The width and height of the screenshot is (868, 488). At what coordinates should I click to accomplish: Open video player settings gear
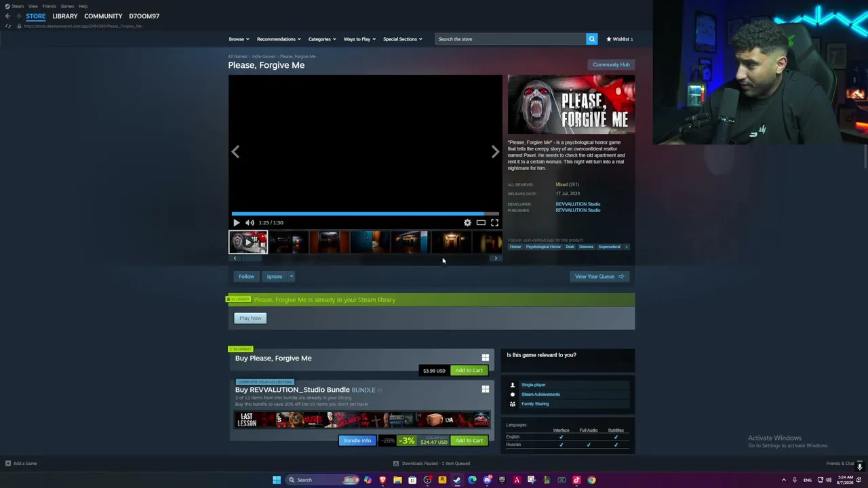coord(467,222)
